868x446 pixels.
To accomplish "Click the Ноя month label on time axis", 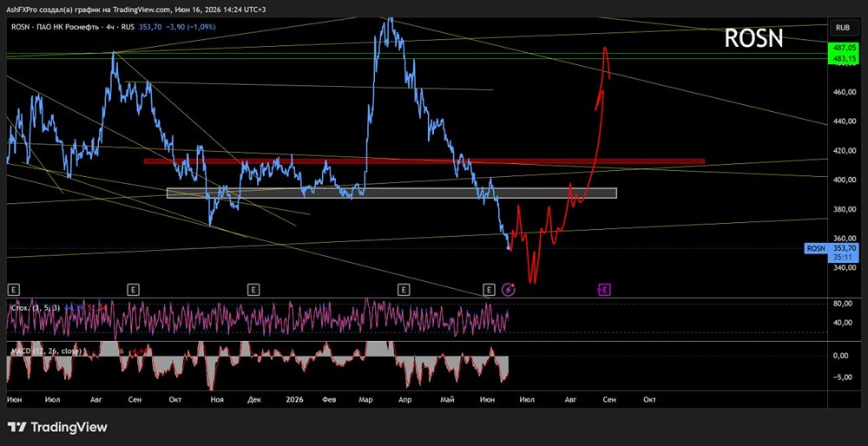I will click(x=216, y=399).
